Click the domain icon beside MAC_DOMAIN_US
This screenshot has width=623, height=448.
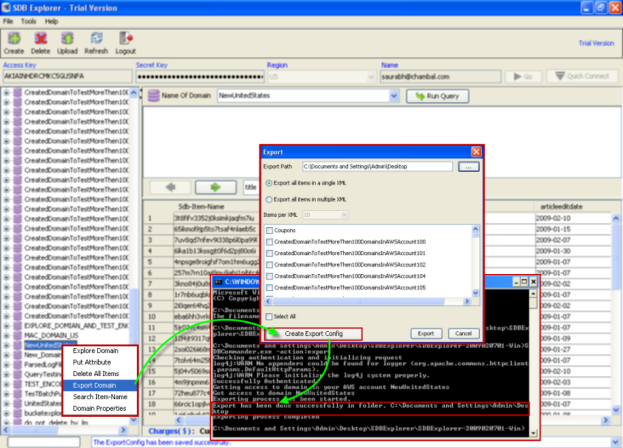point(17,336)
